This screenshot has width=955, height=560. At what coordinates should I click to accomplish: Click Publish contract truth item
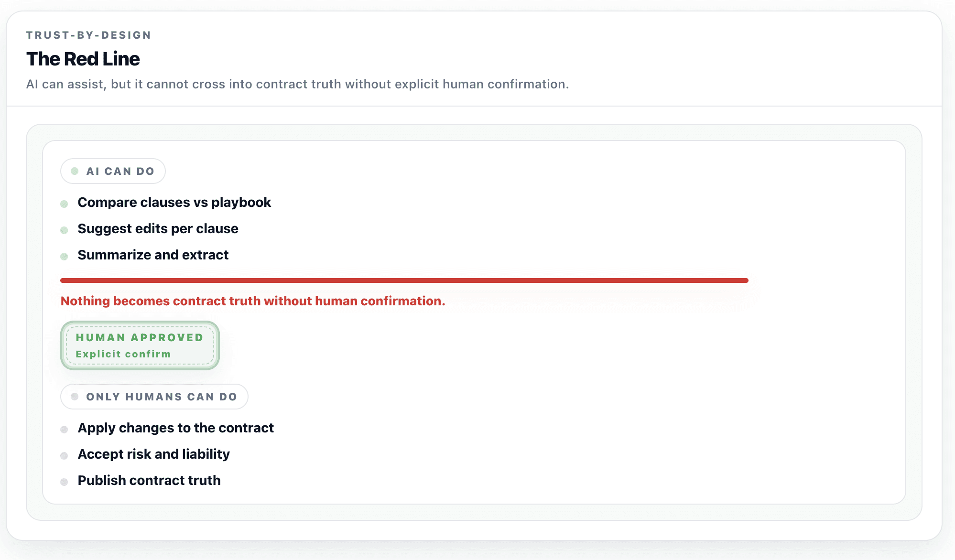click(x=149, y=481)
